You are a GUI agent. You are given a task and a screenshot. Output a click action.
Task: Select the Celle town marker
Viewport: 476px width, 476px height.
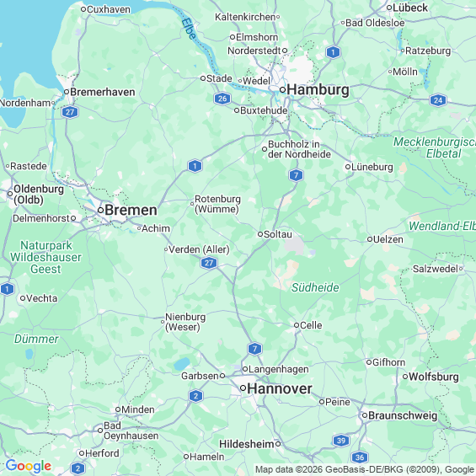pos(297,325)
